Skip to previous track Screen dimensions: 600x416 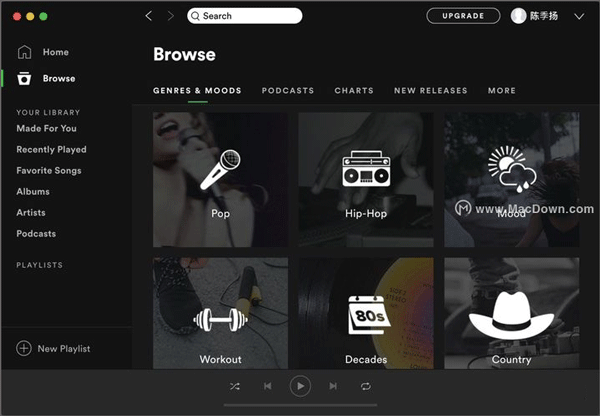[x=267, y=386]
